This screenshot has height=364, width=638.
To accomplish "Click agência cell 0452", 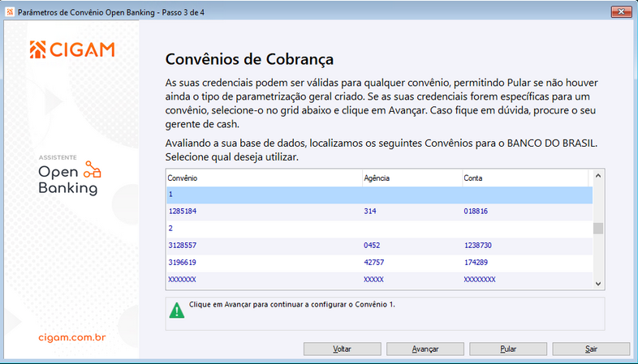I will pos(372,246).
